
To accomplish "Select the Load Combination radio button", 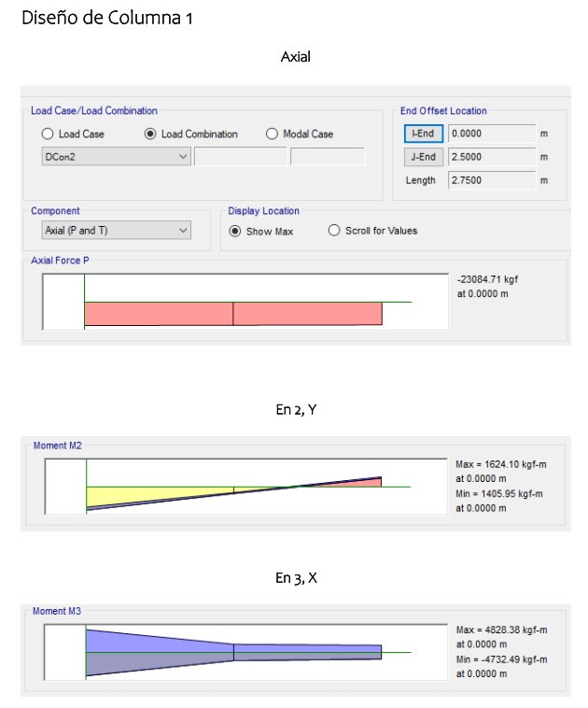I will pos(150,134).
